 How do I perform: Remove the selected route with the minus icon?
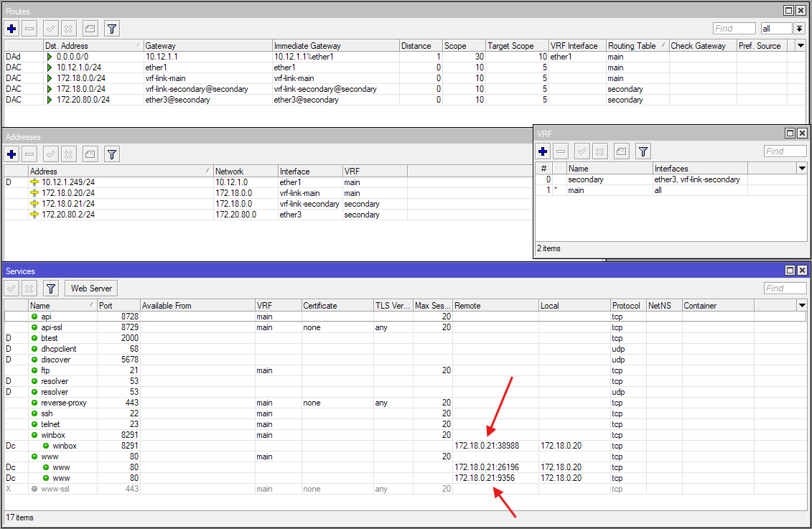coord(30,29)
